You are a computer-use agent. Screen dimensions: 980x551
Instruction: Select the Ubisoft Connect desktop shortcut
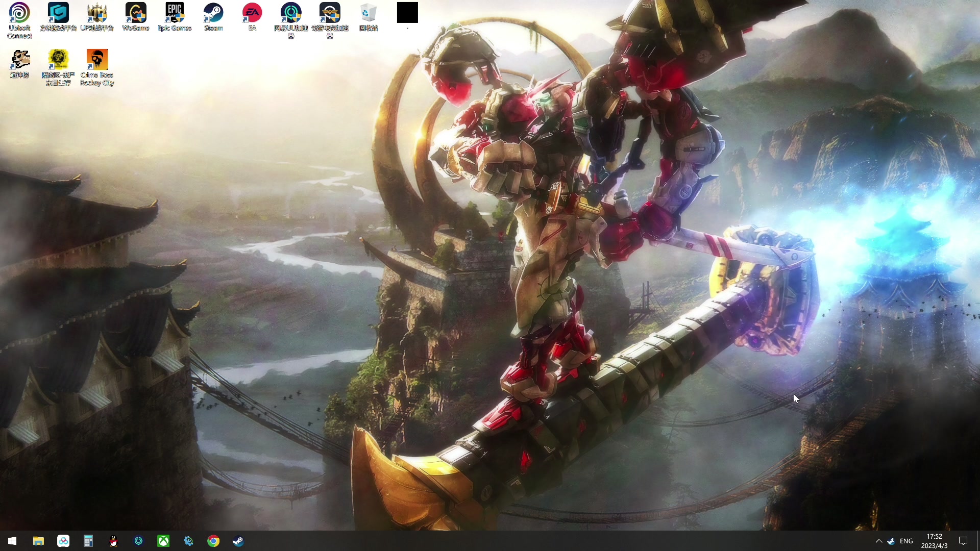pos(19,20)
